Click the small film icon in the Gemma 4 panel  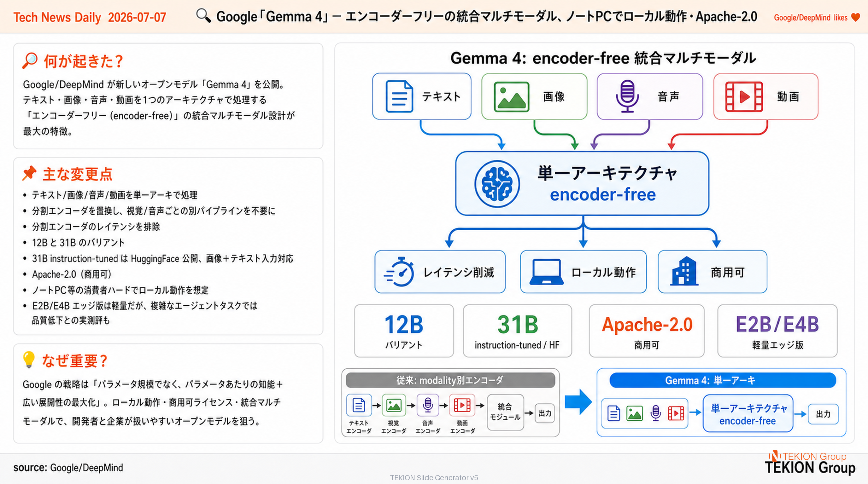point(676,413)
